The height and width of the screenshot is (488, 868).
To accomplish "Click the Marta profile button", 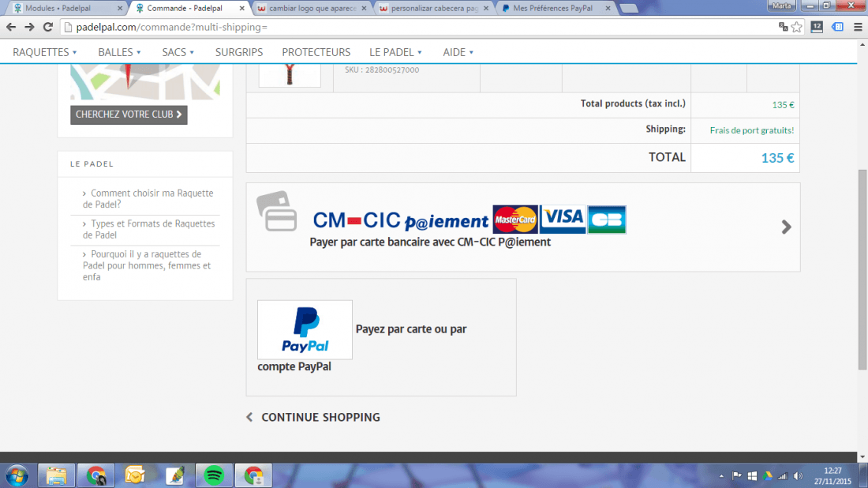I will (x=781, y=6).
